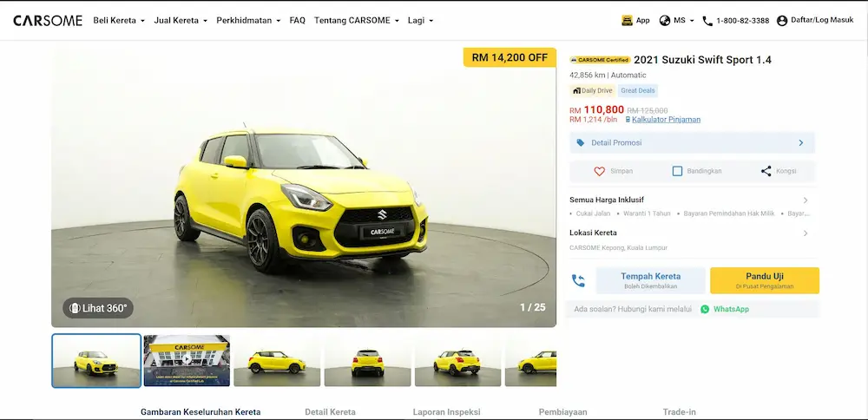This screenshot has height=420, width=868.
Task: Expand the Lagi menu
Action: 421,21
